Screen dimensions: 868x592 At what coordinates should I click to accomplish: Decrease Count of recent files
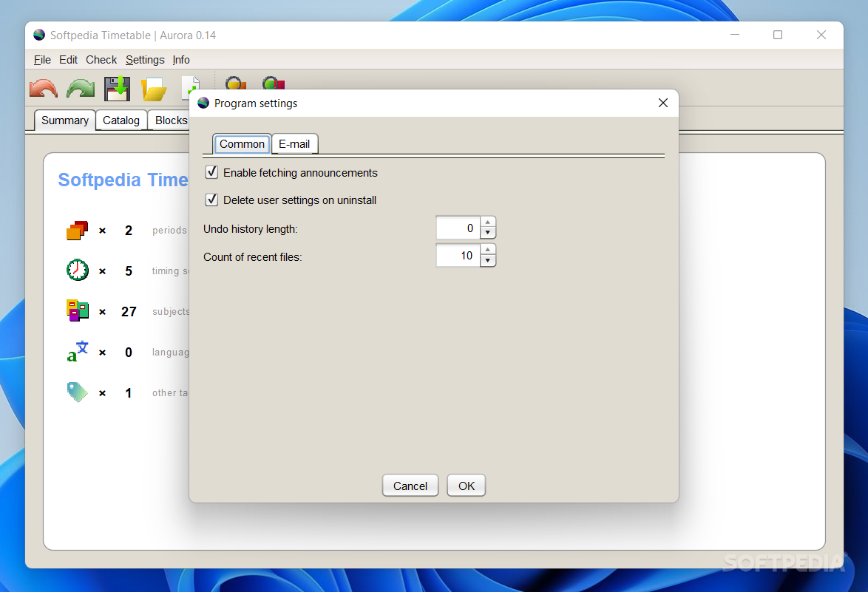[488, 261]
